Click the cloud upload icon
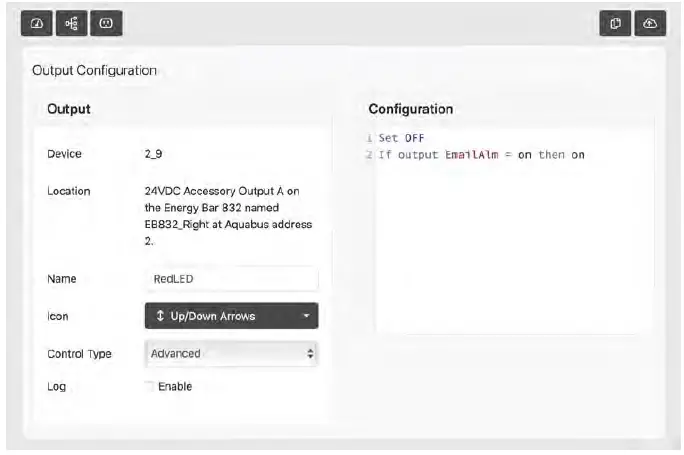Image resolution: width=684 pixels, height=455 pixels. (x=650, y=23)
